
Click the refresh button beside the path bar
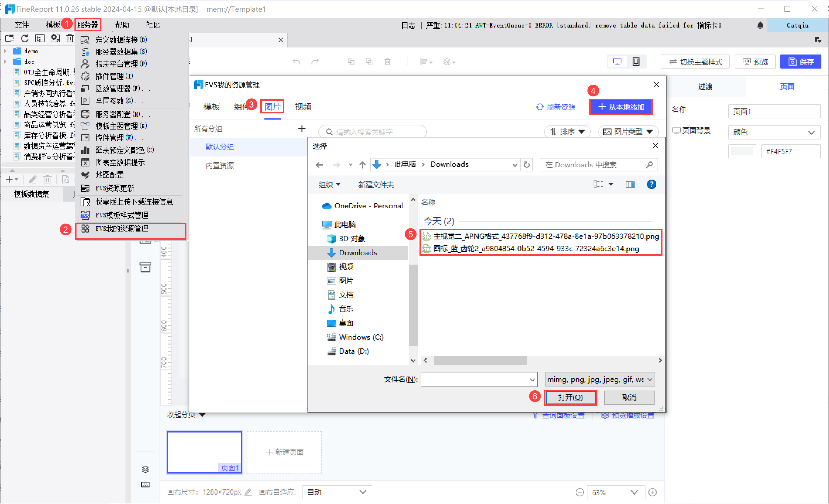click(x=526, y=165)
